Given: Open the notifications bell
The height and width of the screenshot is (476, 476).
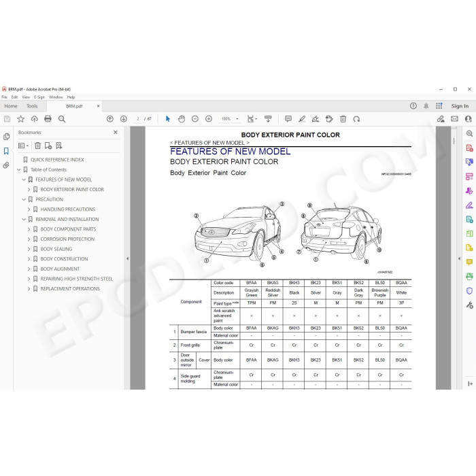Looking at the screenshot, I should (x=426, y=106).
